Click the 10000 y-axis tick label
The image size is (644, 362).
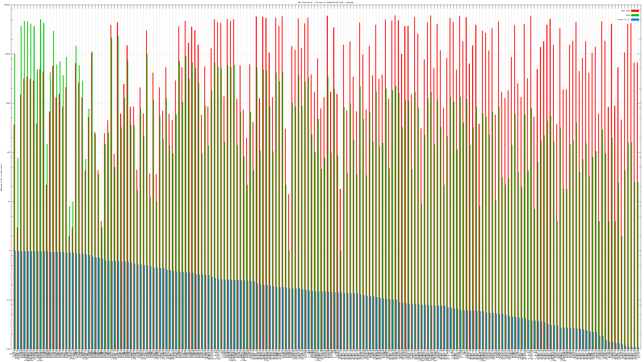tap(8, 54)
